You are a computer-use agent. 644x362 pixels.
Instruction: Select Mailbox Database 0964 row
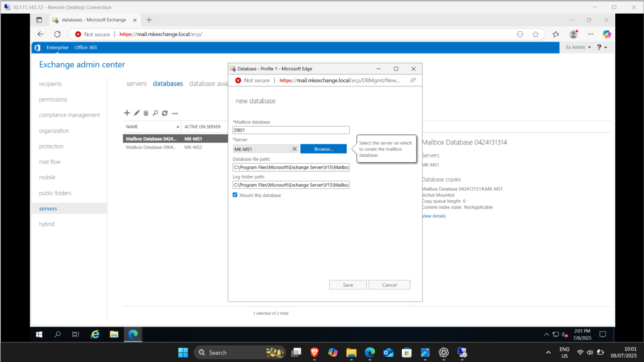[x=150, y=147]
